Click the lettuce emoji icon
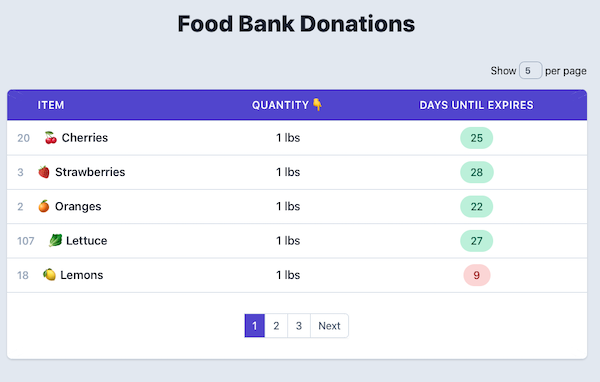 pyautogui.click(x=55, y=241)
